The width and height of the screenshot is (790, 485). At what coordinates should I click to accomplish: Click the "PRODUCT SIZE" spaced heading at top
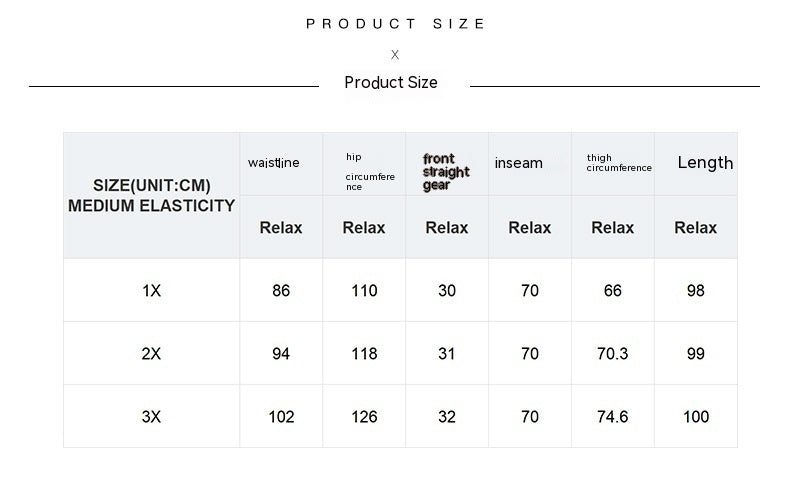pos(396,24)
